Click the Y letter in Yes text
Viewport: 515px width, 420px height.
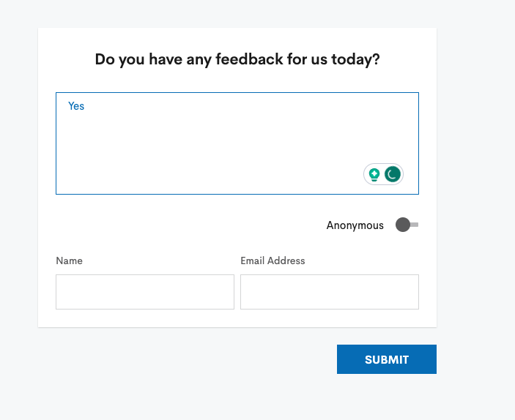tap(71, 106)
